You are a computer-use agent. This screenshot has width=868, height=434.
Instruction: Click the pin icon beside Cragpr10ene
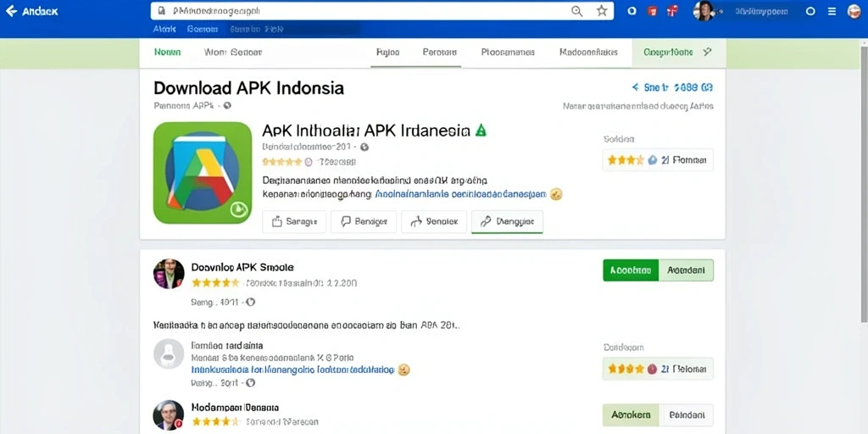point(707,52)
